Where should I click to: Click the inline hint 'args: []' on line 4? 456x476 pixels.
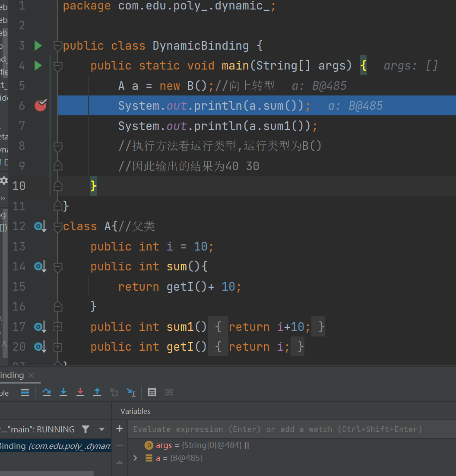tap(411, 66)
